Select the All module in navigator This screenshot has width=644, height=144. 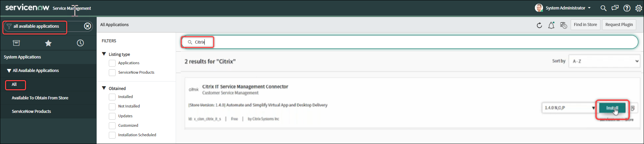click(x=14, y=85)
